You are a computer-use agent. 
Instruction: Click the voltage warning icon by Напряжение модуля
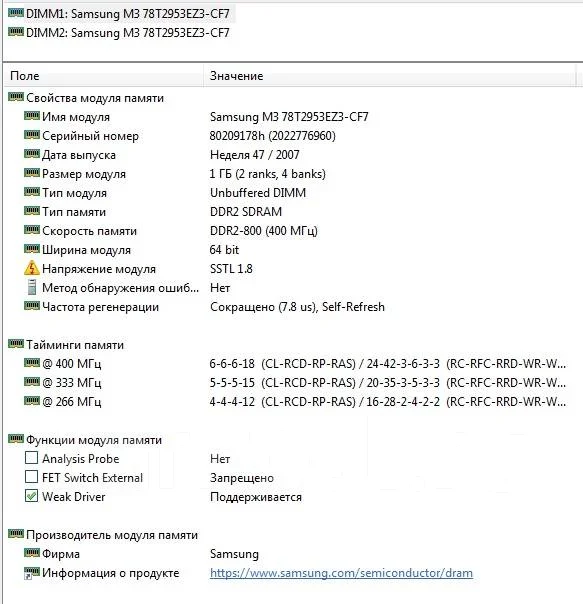coord(32,268)
